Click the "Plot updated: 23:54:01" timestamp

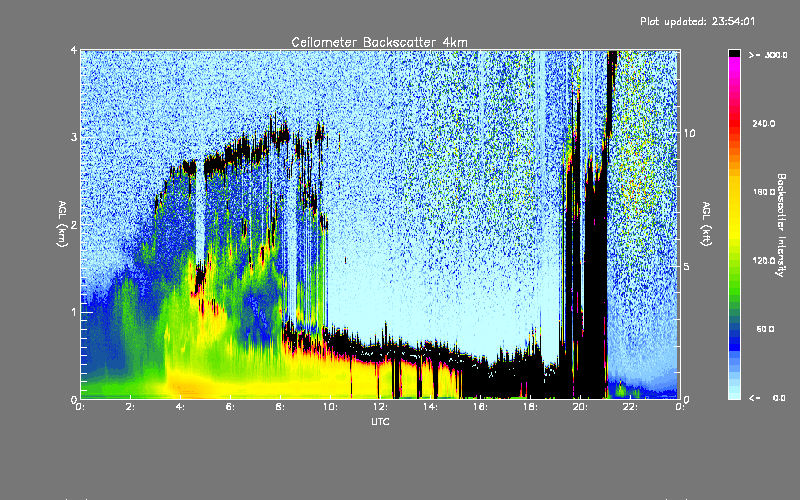[697, 21]
